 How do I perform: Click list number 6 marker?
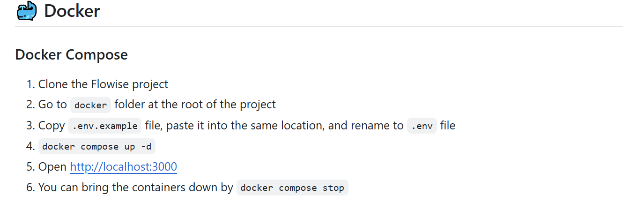[x=30, y=188]
